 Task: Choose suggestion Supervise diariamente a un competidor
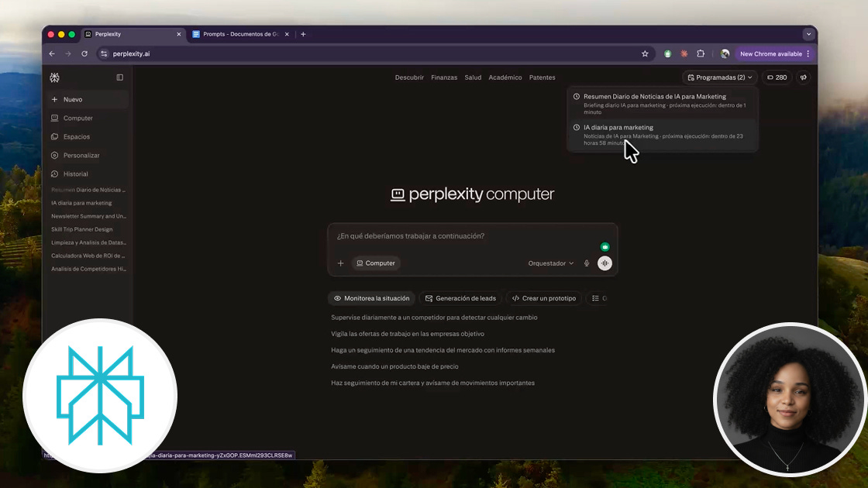tap(434, 318)
